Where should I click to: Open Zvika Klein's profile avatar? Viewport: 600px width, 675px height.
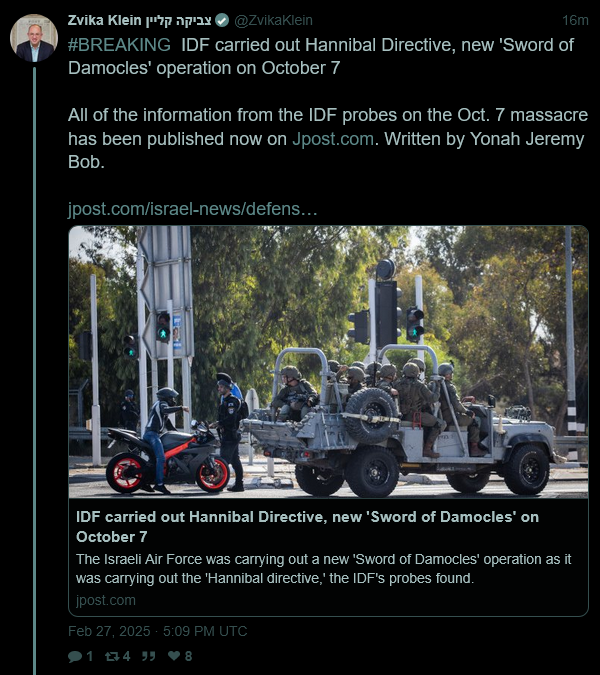(34, 38)
